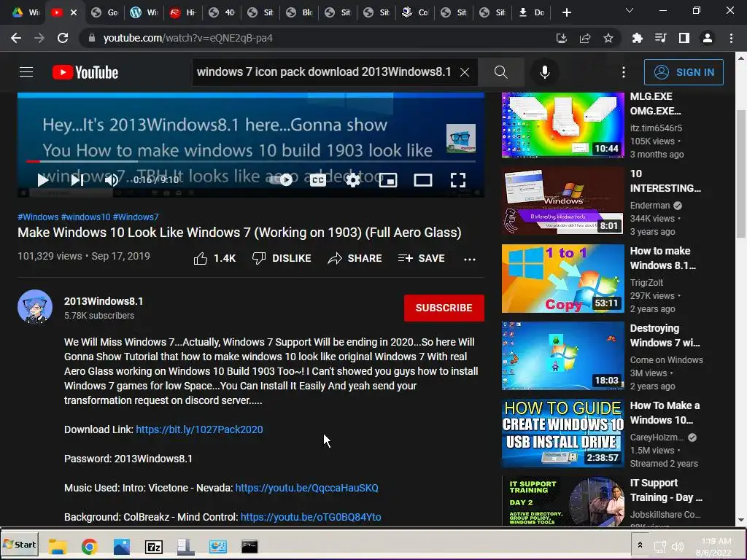This screenshot has height=560, width=747.
Task: Click the address bar URL
Action: pyautogui.click(x=187, y=38)
